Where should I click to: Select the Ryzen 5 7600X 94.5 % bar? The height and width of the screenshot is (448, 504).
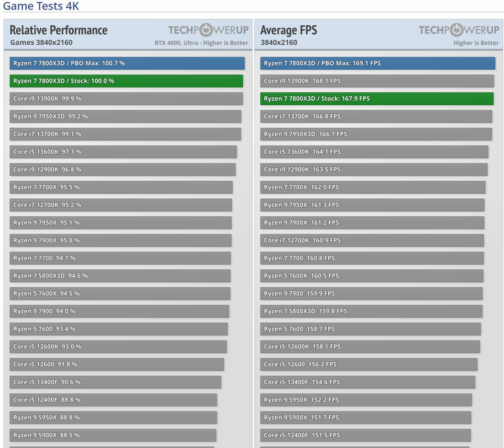[120, 293]
